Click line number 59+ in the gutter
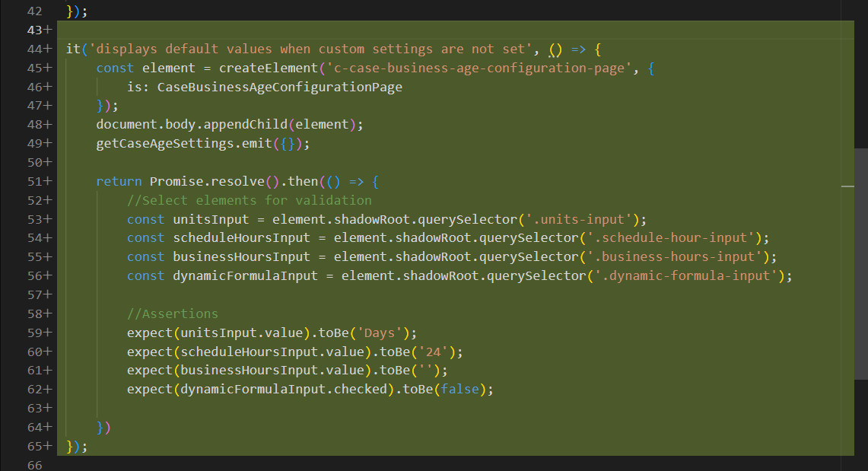Screen dimensions: 868x471 click(x=40, y=333)
